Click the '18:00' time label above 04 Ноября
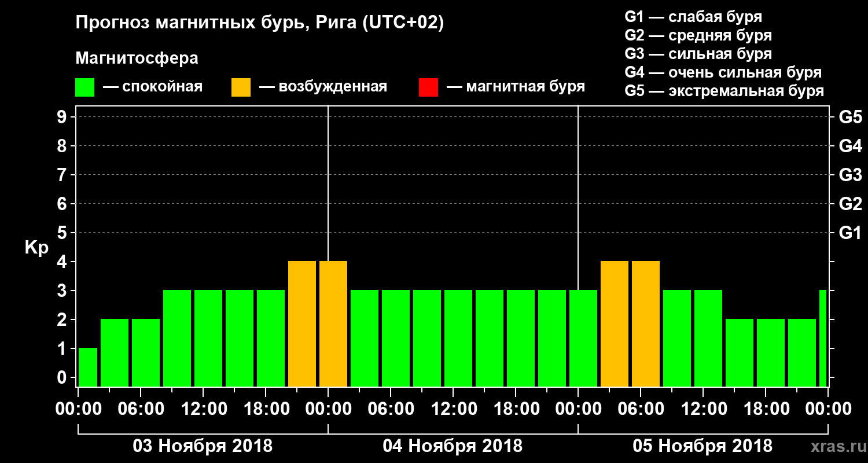 [x=516, y=409]
